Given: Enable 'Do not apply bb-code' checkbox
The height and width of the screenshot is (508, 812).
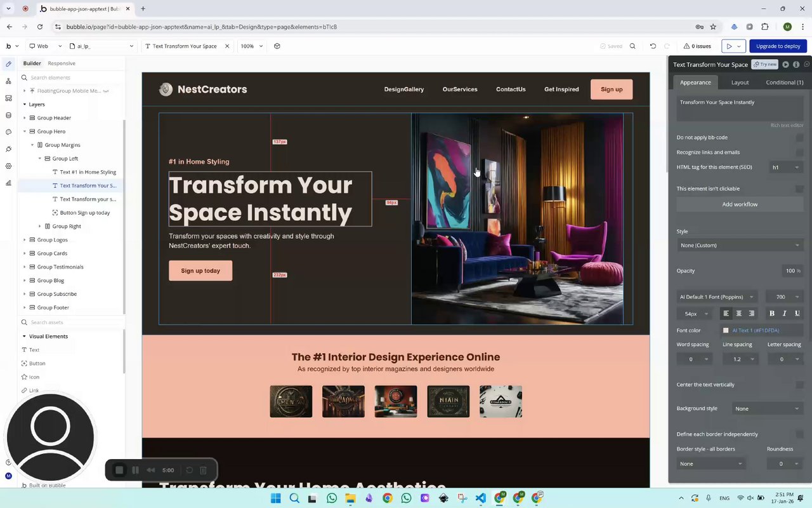Looking at the screenshot, I should pos(799,137).
